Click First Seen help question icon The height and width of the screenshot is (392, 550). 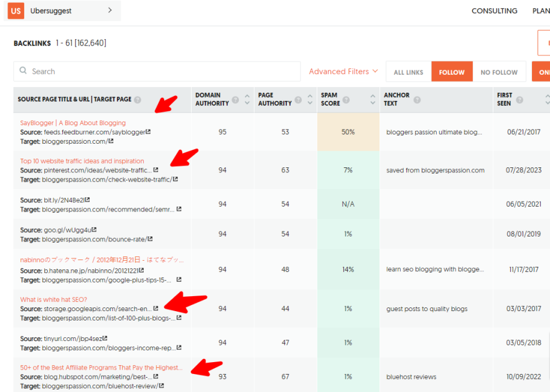[520, 100]
